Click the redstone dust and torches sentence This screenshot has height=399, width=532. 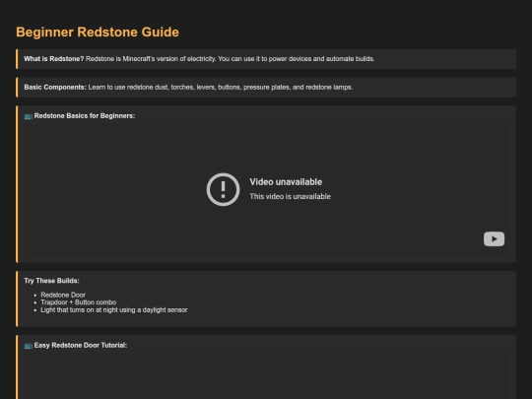221,88
